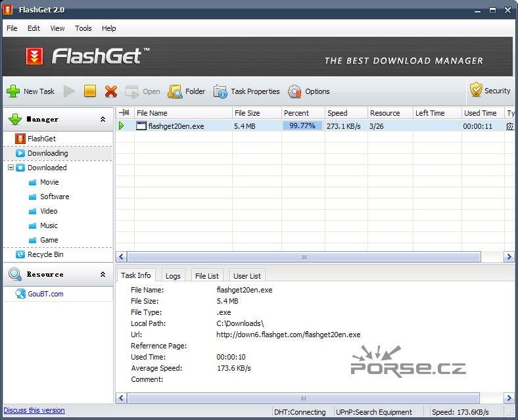Image resolution: width=518 pixels, height=420 pixels.
Task: Click the Task Info pane horizontal scrollbar thumb
Action: [303, 398]
